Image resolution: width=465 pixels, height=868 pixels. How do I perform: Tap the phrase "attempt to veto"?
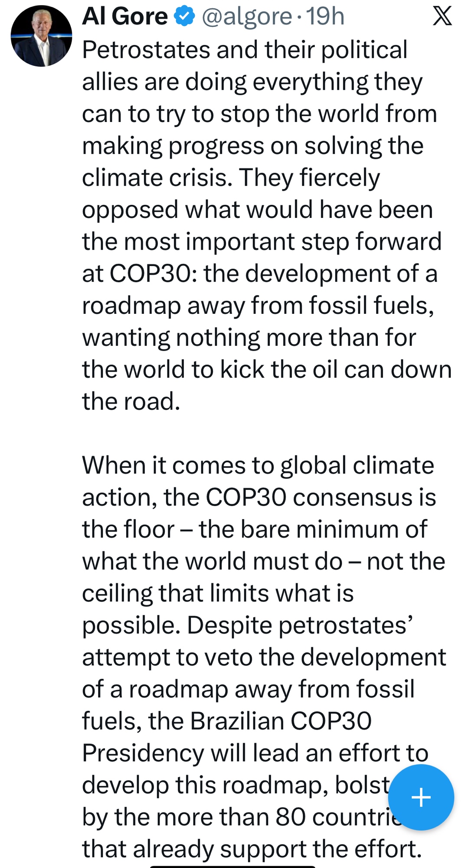pyautogui.click(x=167, y=657)
